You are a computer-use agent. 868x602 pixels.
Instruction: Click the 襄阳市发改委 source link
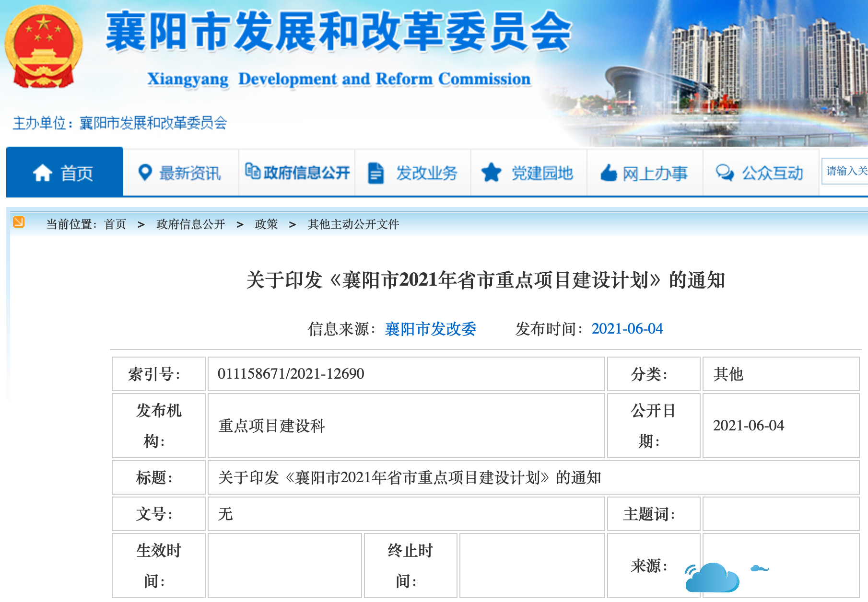(430, 329)
